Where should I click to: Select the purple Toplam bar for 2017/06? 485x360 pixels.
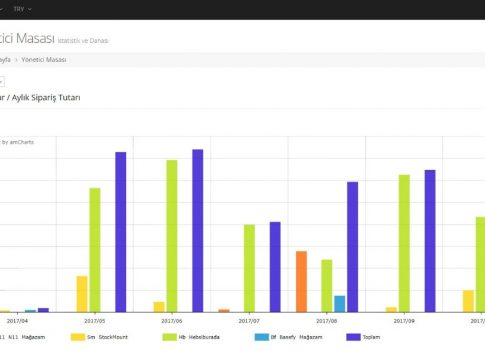198,231
